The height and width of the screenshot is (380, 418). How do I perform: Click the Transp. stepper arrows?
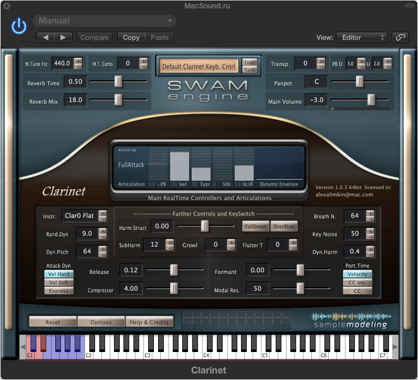[321, 63]
